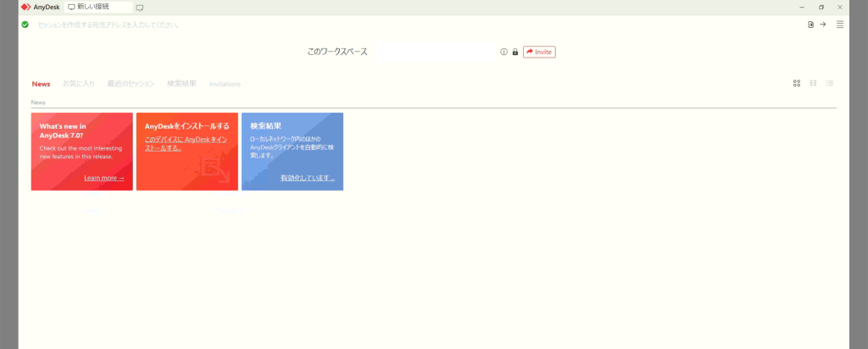Switch to the News tab
This screenshot has width=868, height=349.
pyautogui.click(x=41, y=84)
